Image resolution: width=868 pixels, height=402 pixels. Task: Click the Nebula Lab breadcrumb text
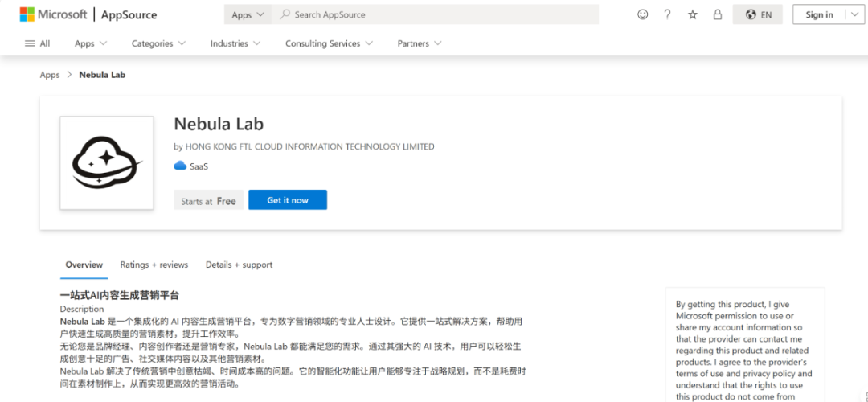click(x=102, y=75)
